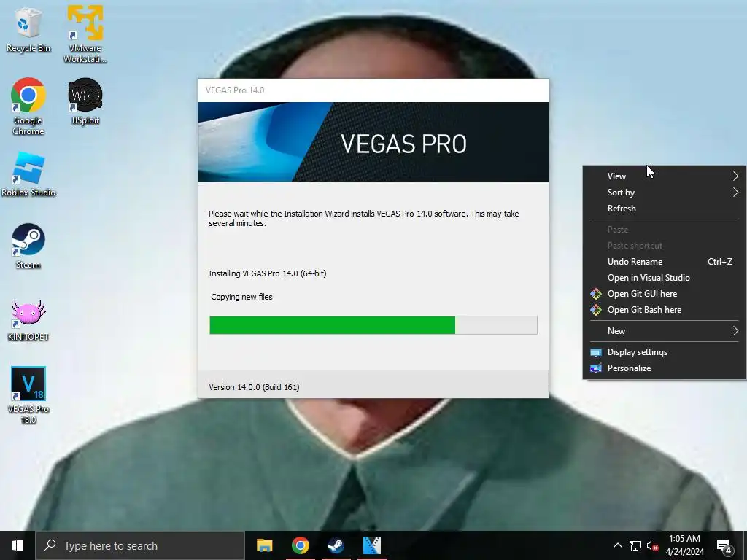Choose Undo Rename in the context menu
This screenshot has height=560, width=747.
pos(664,262)
